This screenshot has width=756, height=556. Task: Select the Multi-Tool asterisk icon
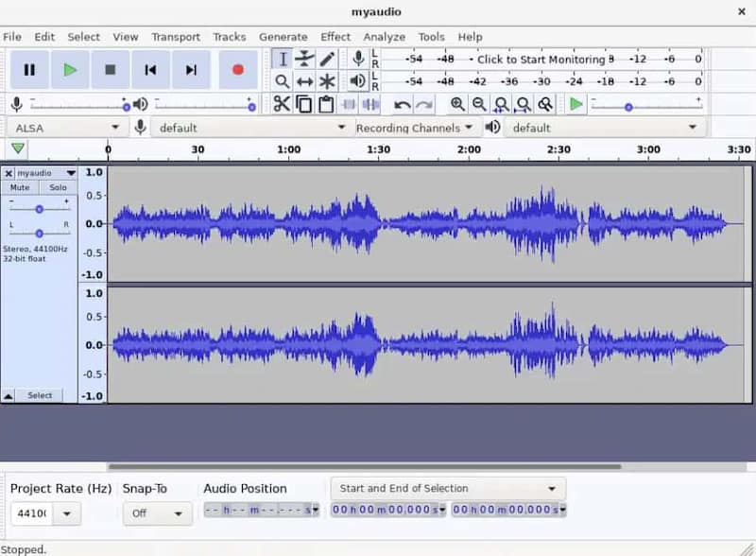point(327,81)
